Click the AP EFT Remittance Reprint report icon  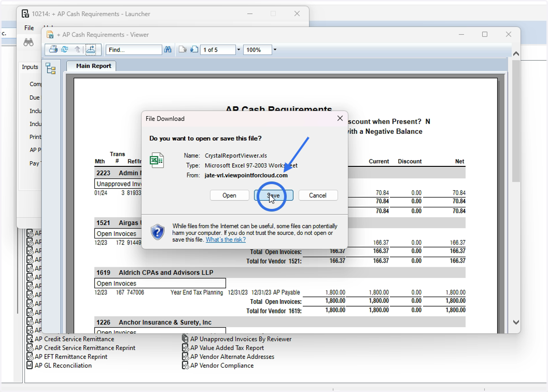click(x=30, y=356)
